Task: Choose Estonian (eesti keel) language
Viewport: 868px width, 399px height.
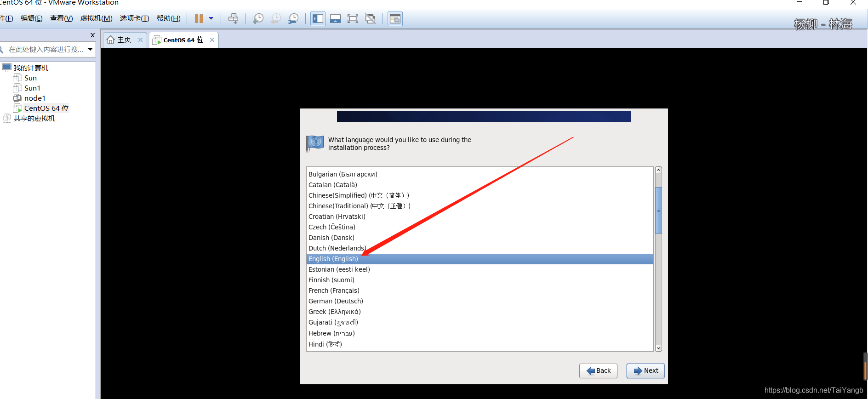Action: (x=480, y=269)
